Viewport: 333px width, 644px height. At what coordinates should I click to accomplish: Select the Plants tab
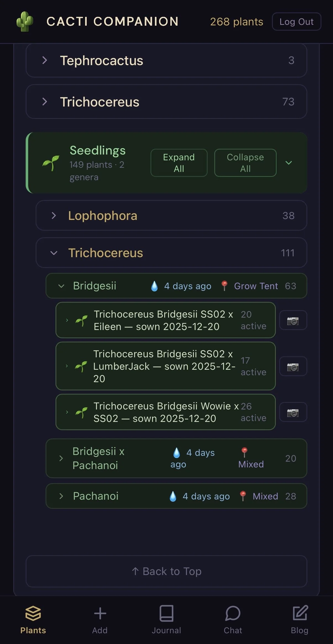[33, 620]
